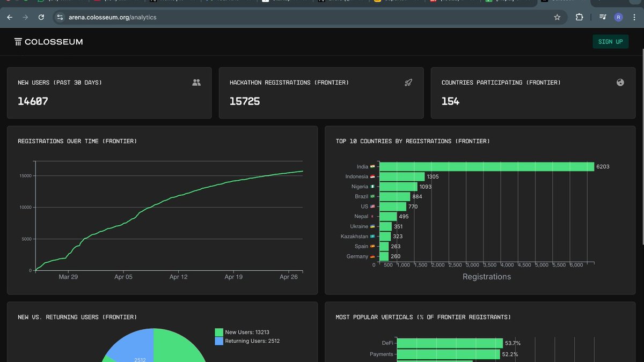The height and width of the screenshot is (362, 644).
Task: Click the DeFi 53.7% bar
Action: coord(450,343)
